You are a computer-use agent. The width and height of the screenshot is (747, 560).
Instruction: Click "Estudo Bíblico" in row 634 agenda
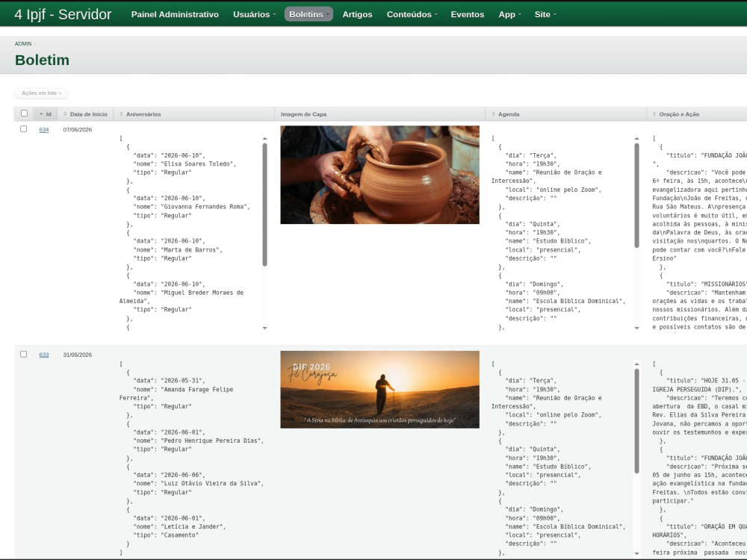(562, 241)
